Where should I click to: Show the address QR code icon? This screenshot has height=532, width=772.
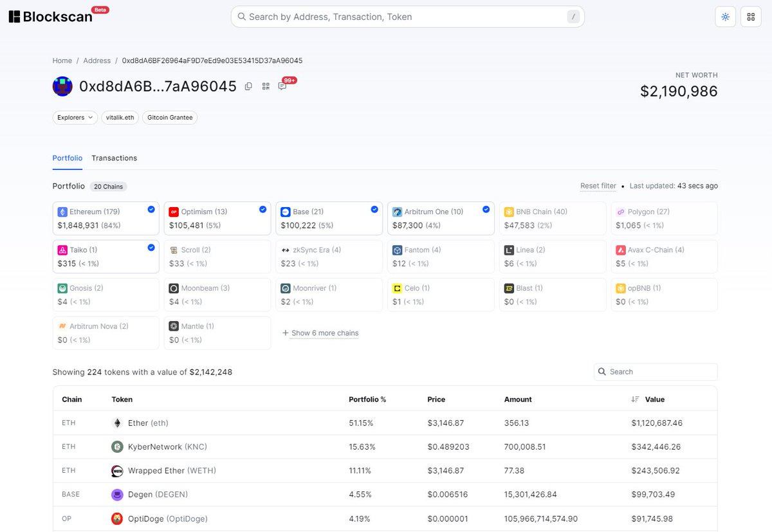point(266,86)
